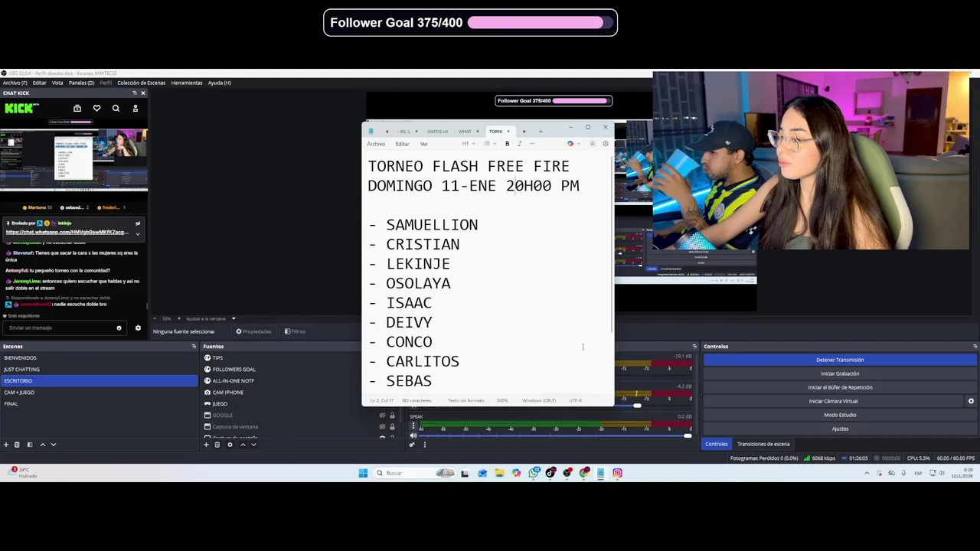Select the JUST CHATTING scene

click(99, 370)
